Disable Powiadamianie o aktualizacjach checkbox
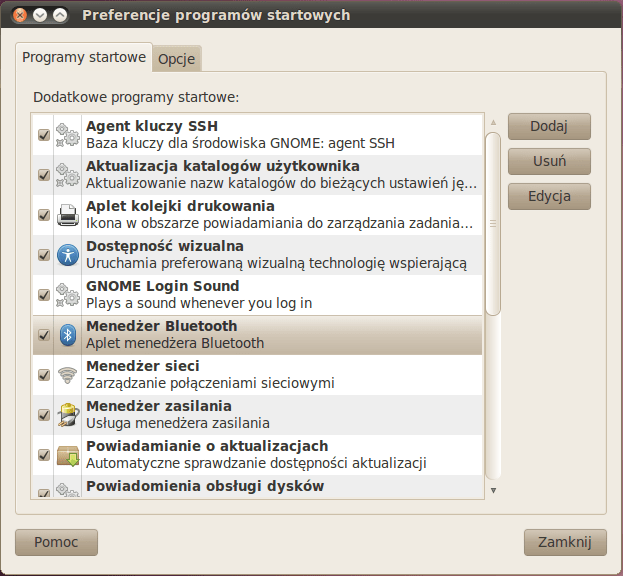This screenshot has width=623, height=576. coord(44,455)
